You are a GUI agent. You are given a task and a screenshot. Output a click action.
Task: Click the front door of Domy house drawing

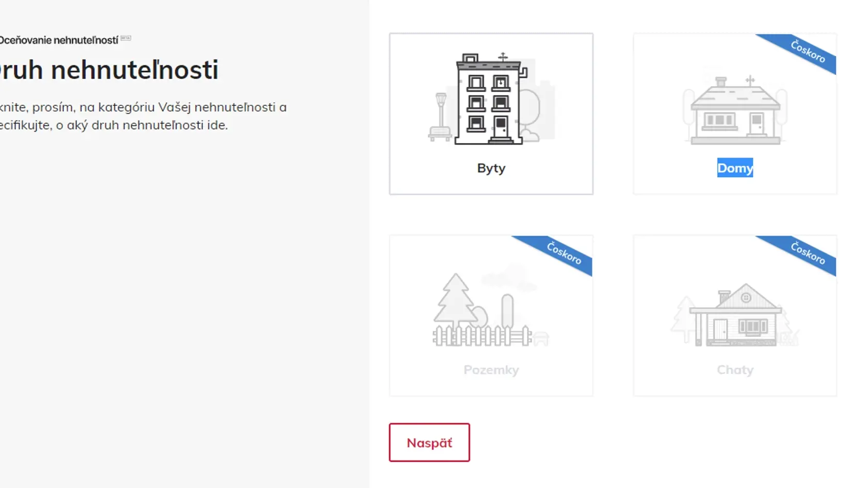[x=756, y=124]
